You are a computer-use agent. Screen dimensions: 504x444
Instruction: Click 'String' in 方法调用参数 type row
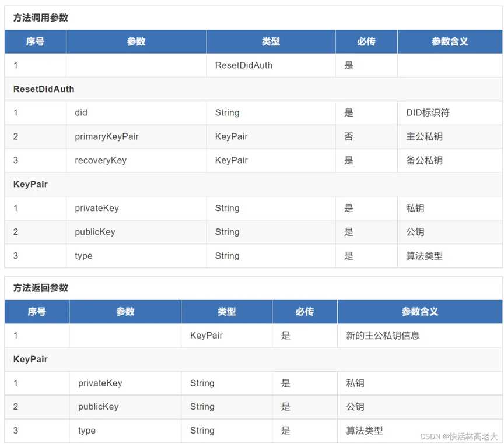pos(228,256)
